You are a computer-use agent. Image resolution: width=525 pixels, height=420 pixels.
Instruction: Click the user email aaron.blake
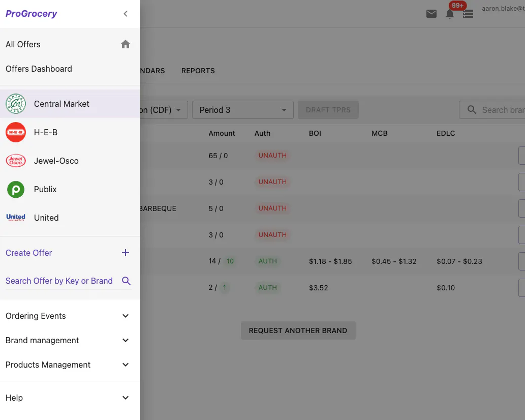point(503,8)
